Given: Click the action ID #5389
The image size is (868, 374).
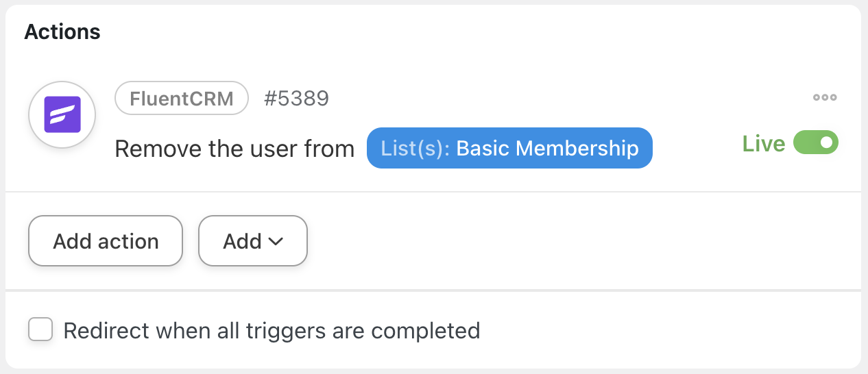Looking at the screenshot, I should click(296, 99).
